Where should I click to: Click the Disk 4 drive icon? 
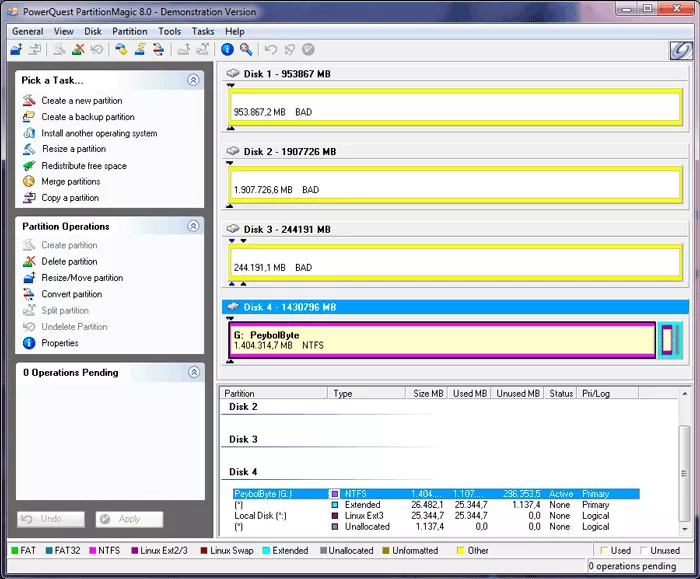[x=233, y=307]
